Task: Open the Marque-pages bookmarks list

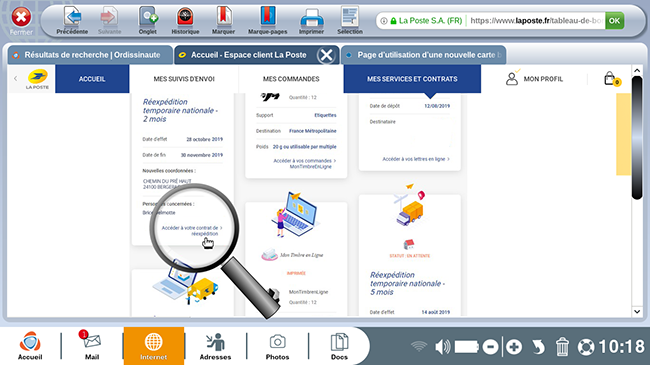Action: pyautogui.click(x=267, y=20)
